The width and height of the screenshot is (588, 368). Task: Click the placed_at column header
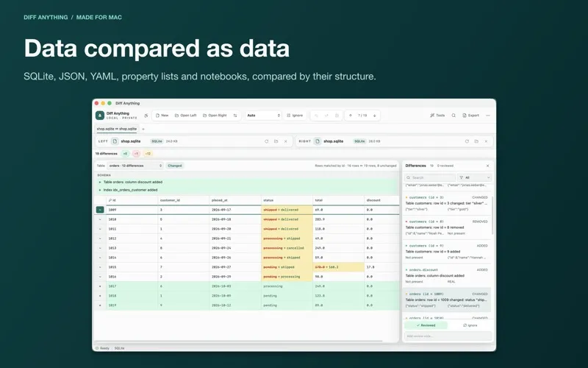click(235, 200)
